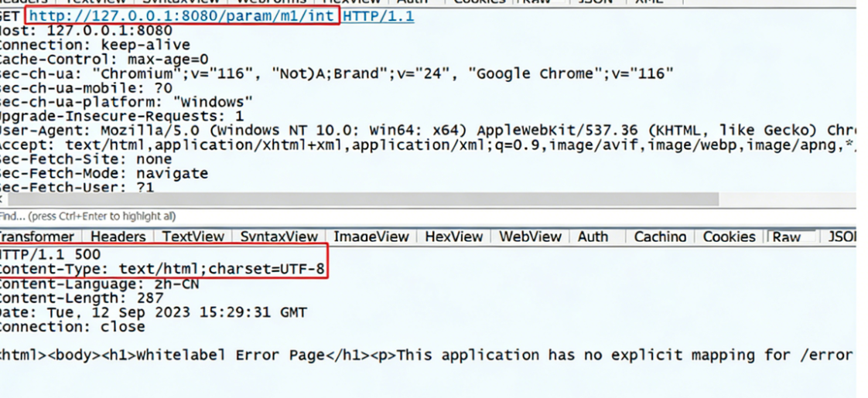Click the 'Sec-Fetch-User: ?1' line
The width and height of the screenshot is (868, 398).
tap(77, 187)
